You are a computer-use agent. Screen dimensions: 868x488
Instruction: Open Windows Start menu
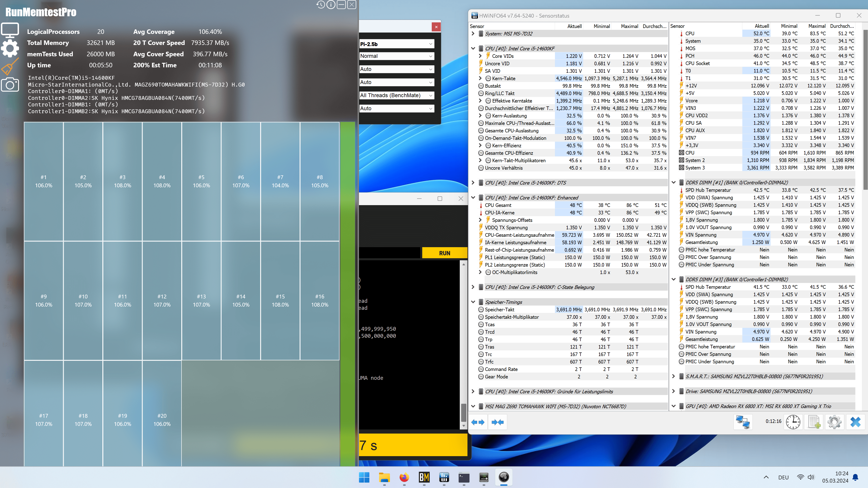pos(364,477)
